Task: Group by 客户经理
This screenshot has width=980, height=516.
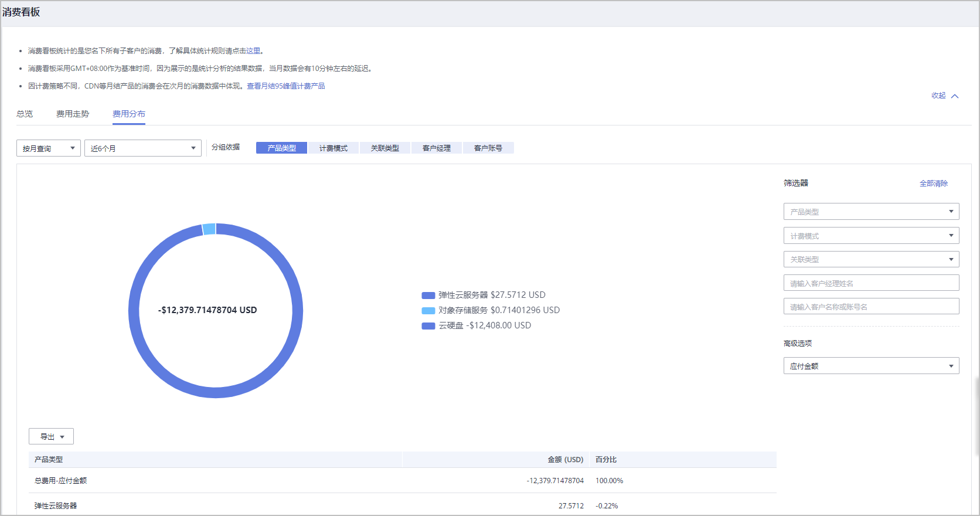Action: [x=437, y=148]
